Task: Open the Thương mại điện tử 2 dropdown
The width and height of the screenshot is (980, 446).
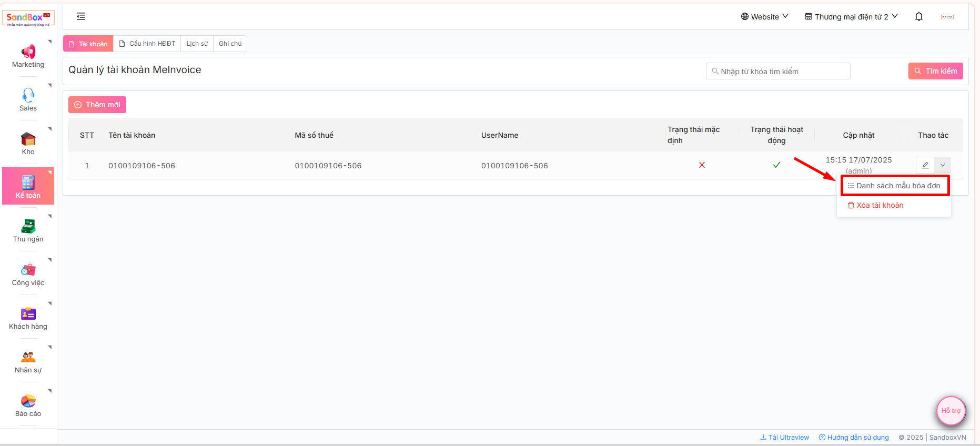Action: (851, 17)
